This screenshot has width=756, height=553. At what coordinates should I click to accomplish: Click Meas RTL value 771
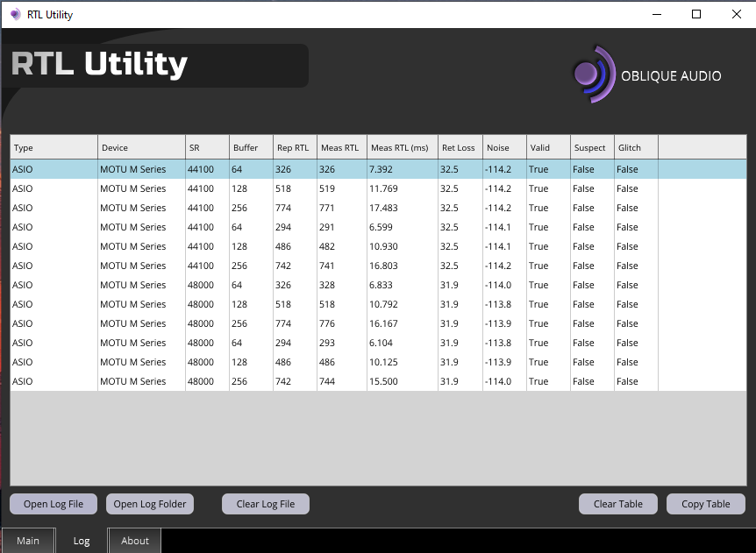(327, 208)
